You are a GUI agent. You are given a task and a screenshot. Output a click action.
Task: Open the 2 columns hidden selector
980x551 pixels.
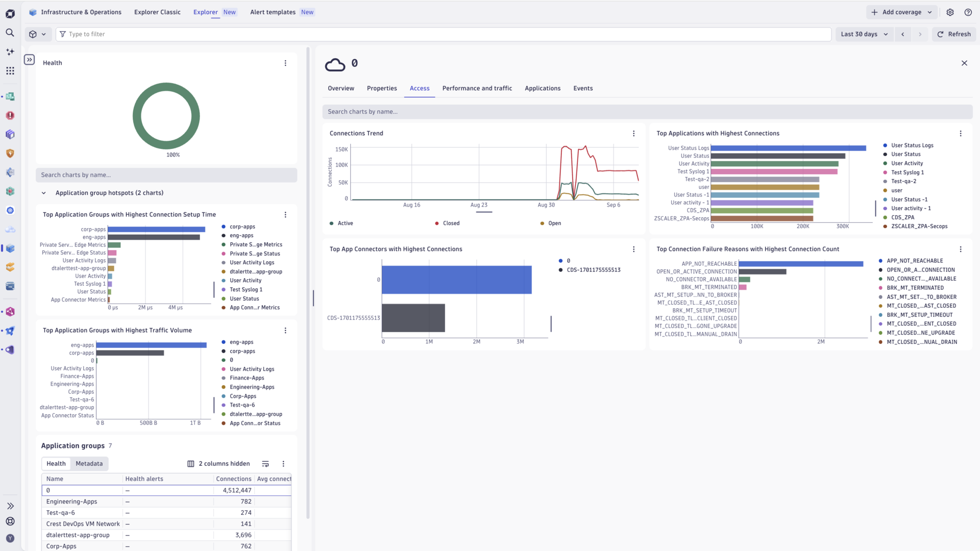tap(218, 464)
